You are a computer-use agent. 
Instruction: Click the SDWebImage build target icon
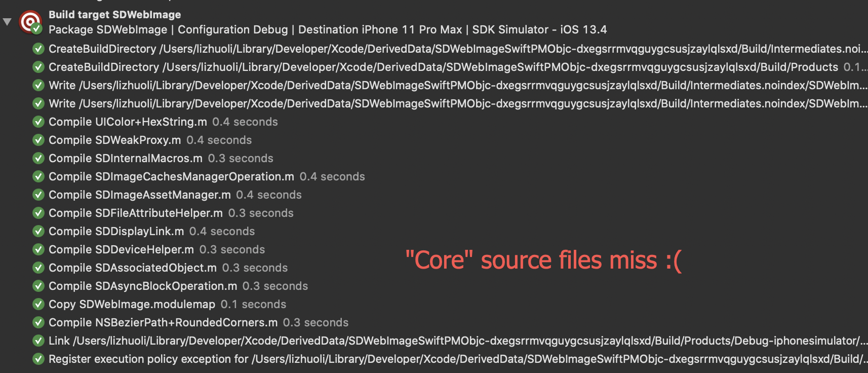point(30,21)
